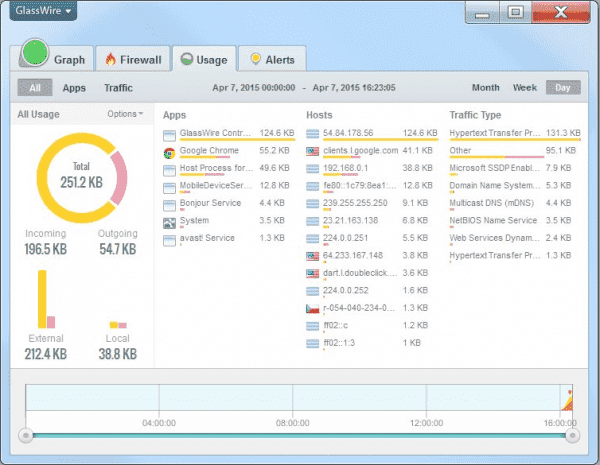Click the flag icon for 224.0.0.252
This screenshot has width=600, height=465.
coord(312,291)
